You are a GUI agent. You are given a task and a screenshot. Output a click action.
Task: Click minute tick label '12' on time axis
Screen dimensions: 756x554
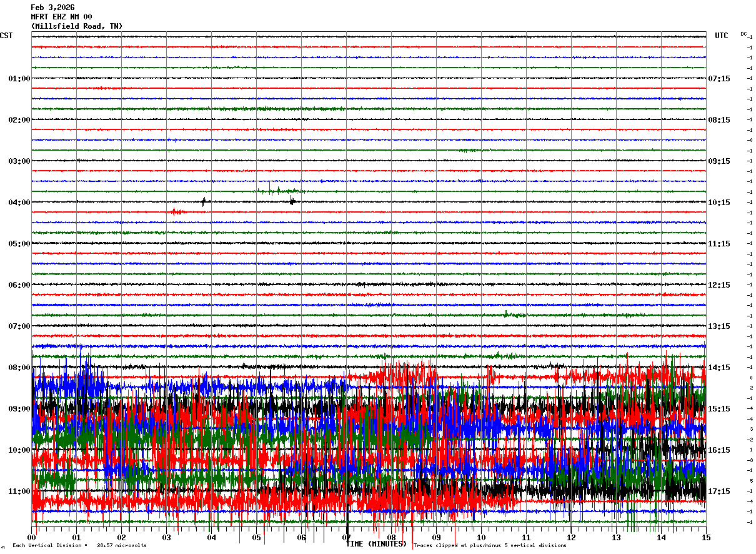pos(571,538)
